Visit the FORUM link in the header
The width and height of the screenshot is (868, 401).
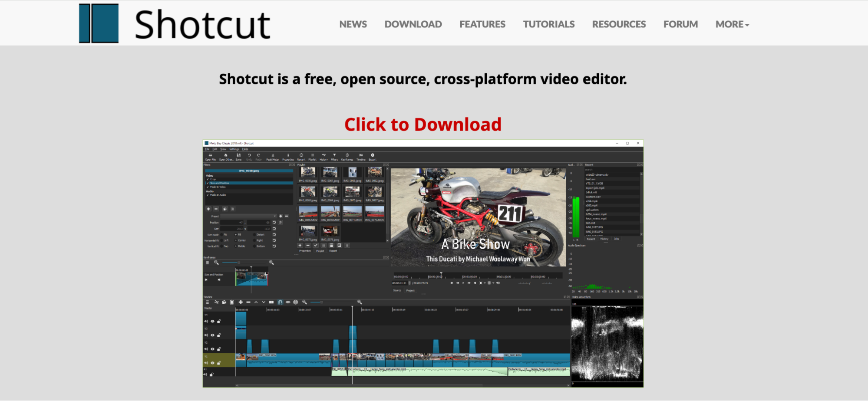coord(680,24)
